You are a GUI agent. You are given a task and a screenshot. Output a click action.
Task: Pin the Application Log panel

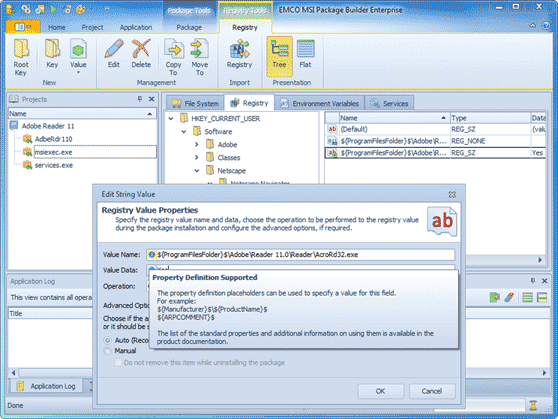pyautogui.click(x=533, y=281)
